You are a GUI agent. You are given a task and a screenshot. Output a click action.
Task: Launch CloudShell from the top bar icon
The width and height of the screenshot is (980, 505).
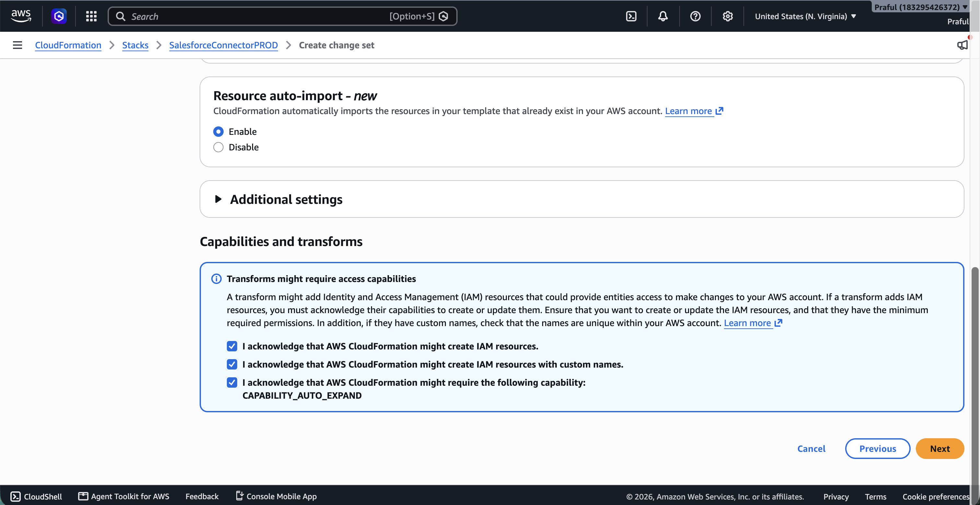(631, 16)
